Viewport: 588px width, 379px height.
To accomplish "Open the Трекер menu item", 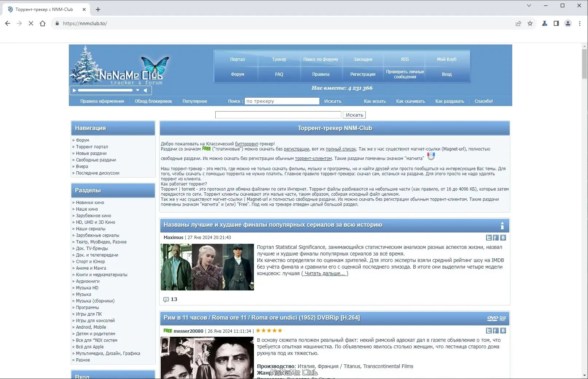I will 279,59.
